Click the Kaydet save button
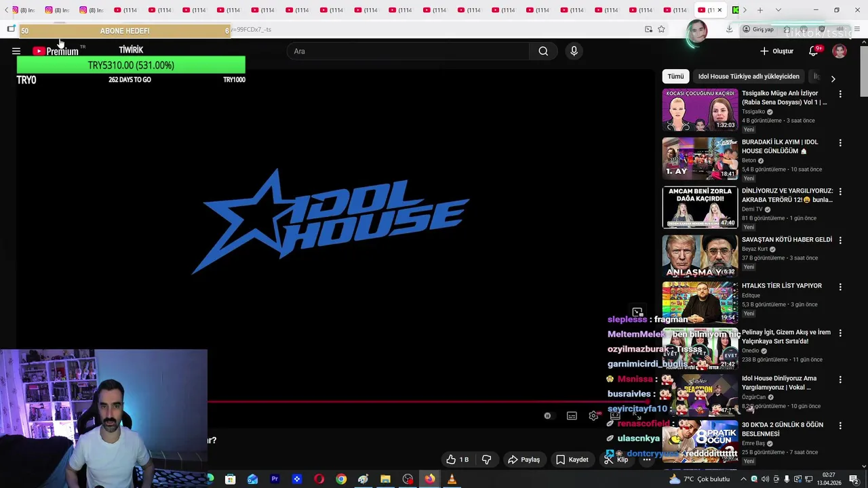The width and height of the screenshot is (868, 488). point(572,460)
